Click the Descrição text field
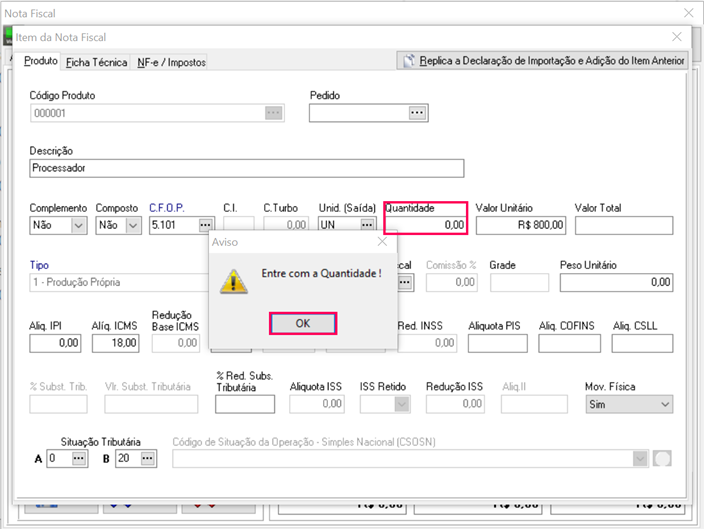Image resolution: width=704 pixels, height=529 pixels. tap(247, 168)
